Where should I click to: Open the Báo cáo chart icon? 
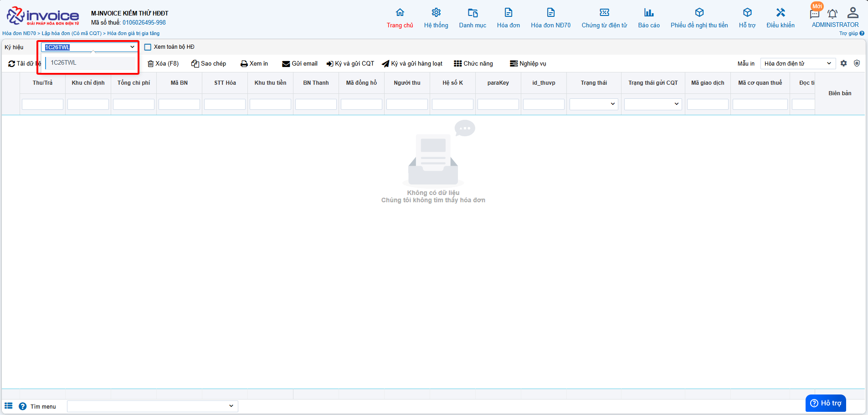point(648,13)
